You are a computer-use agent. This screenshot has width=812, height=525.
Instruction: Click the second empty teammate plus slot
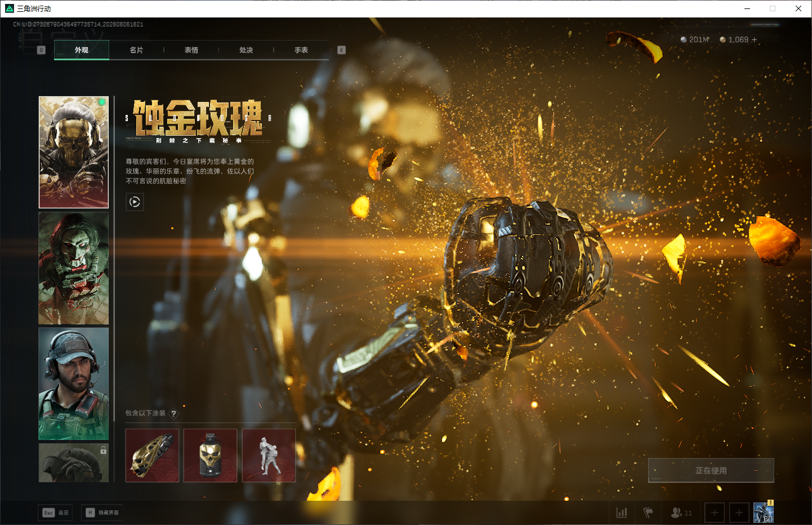(739, 513)
